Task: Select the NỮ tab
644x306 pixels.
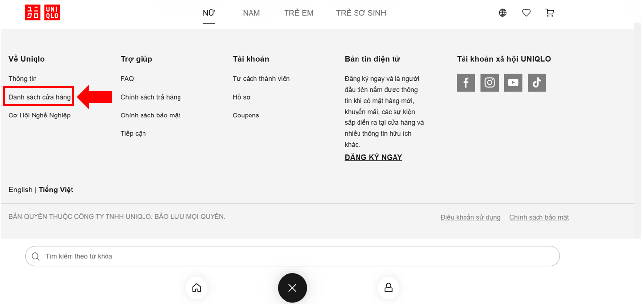Action: pos(209,13)
